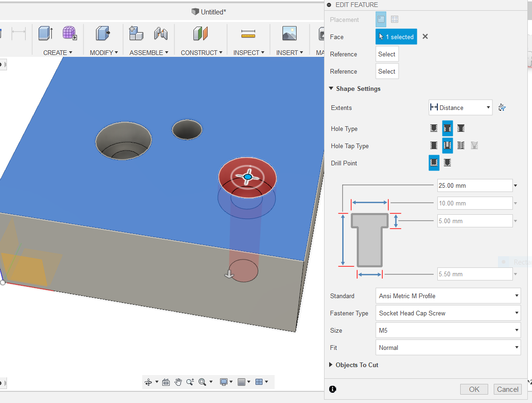
Task: Click the flip direction icon beside Extents
Action: point(502,108)
